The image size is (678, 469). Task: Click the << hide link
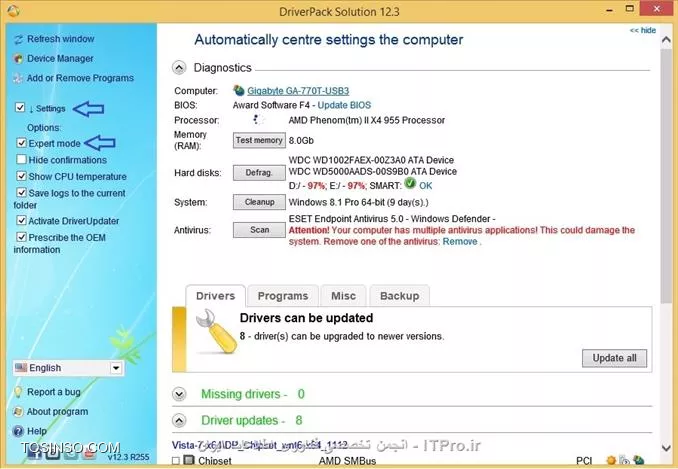[x=643, y=30]
